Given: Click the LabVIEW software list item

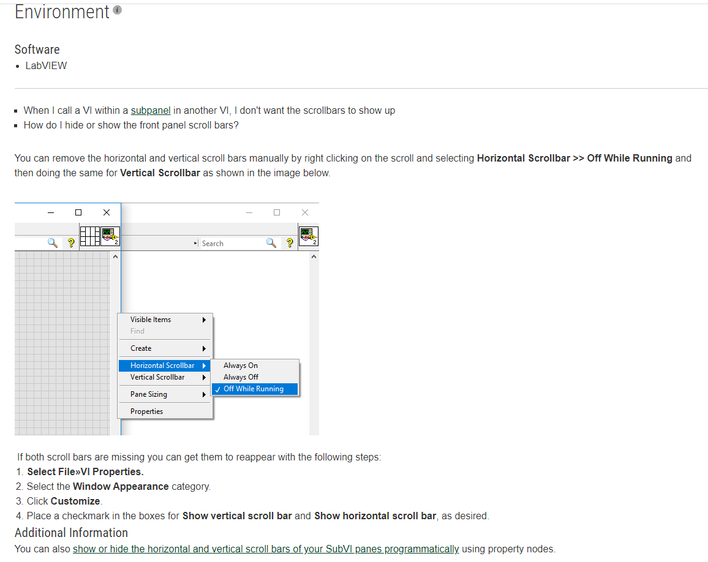Looking at the screenshot, I should pos(46,66).
